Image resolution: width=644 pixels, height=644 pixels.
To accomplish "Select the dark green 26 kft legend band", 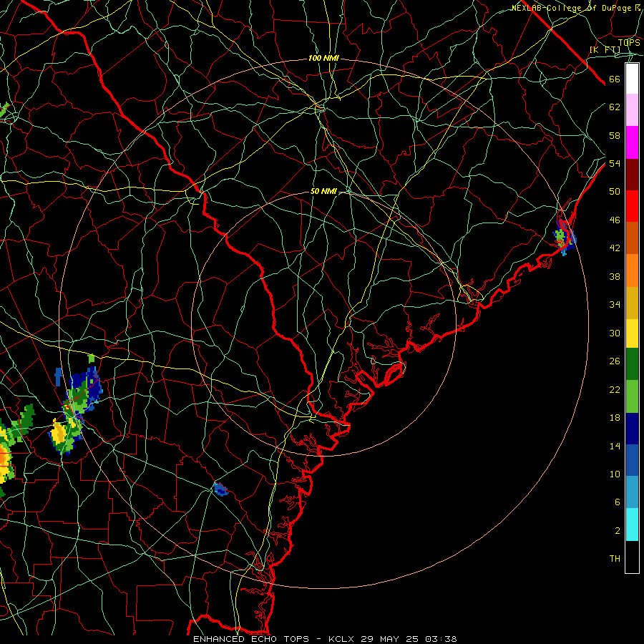I will [x=632, y=364].
